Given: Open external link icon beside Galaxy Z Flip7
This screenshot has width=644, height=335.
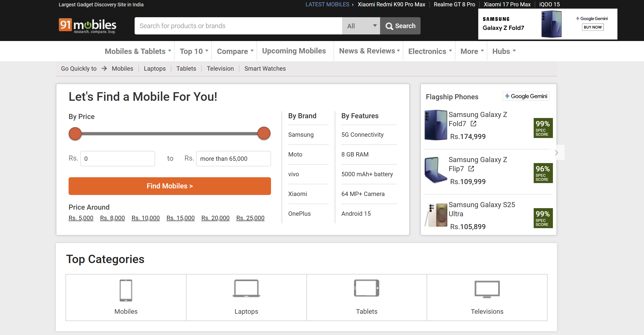Looking at the screenshot, I should click(x=471, y=169).
